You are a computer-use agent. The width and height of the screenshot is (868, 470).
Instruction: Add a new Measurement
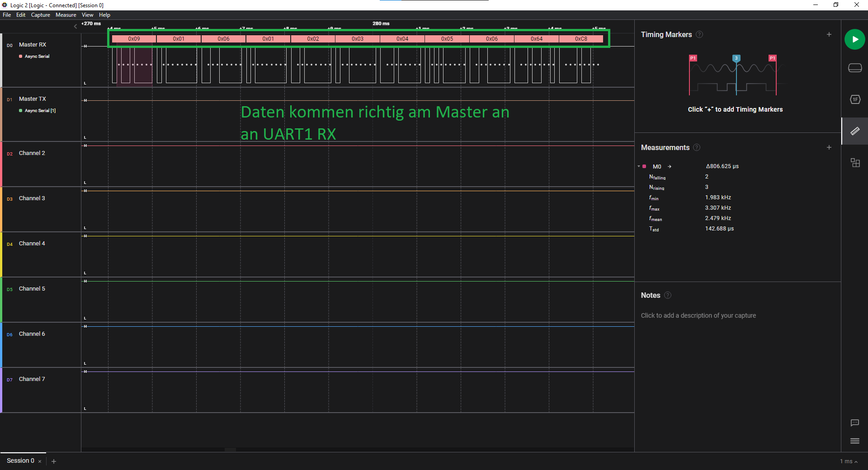[829, 147]
